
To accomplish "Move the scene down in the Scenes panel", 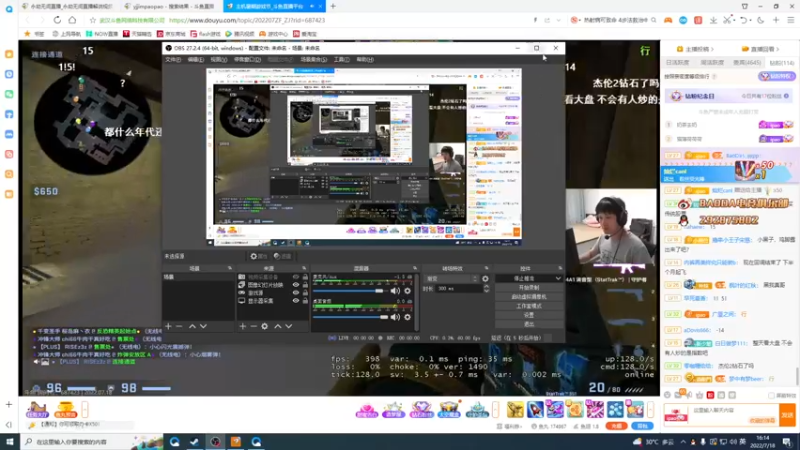I will [203, 326].
